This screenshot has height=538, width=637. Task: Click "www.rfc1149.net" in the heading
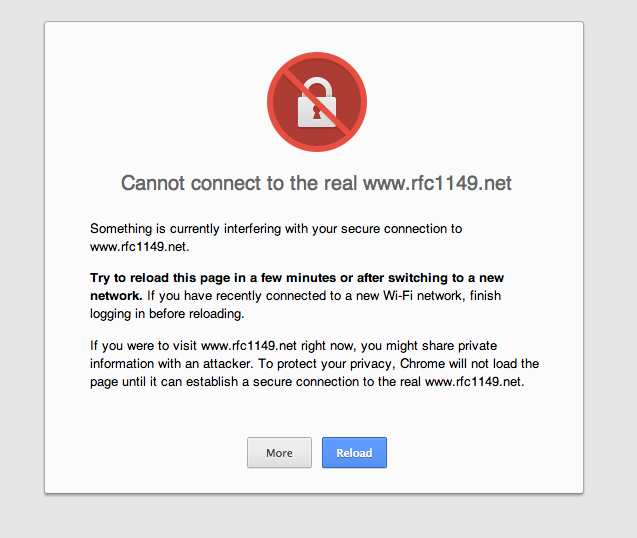(x=437, y=183)
